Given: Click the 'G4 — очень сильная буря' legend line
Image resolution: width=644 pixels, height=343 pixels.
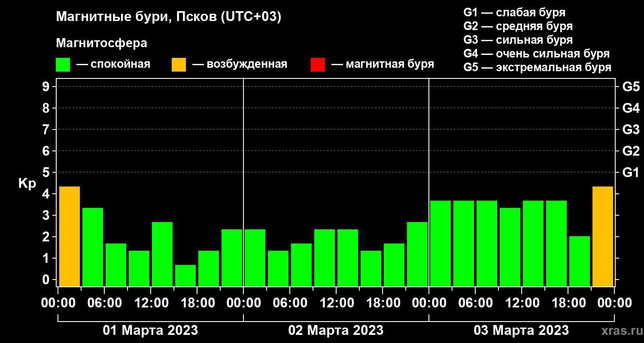Looking at the screenshot, I should click(537, 54).
